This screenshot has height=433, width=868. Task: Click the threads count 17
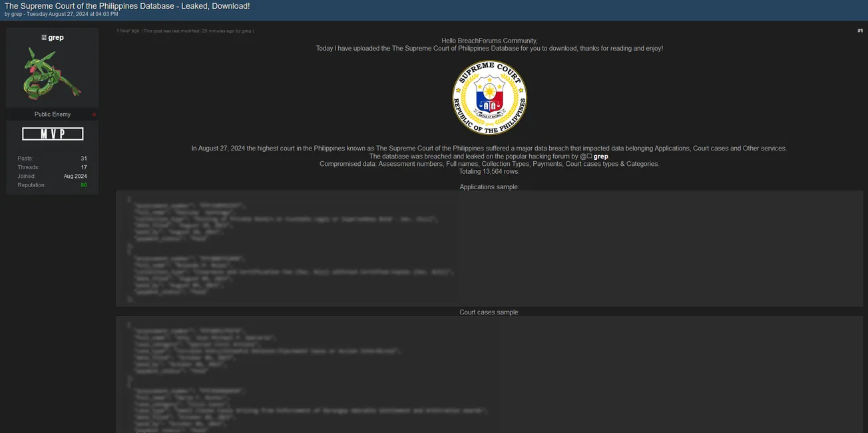coord(84,167)
